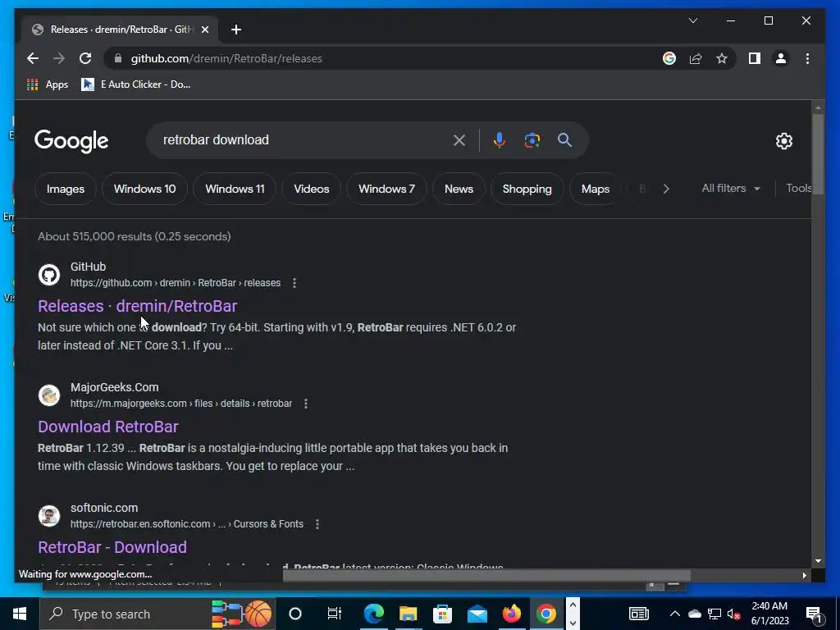This screenshot has width=840, height=630.
Task: Open the Apps bookmark shortcut
Action: click(x=47, y=84)
